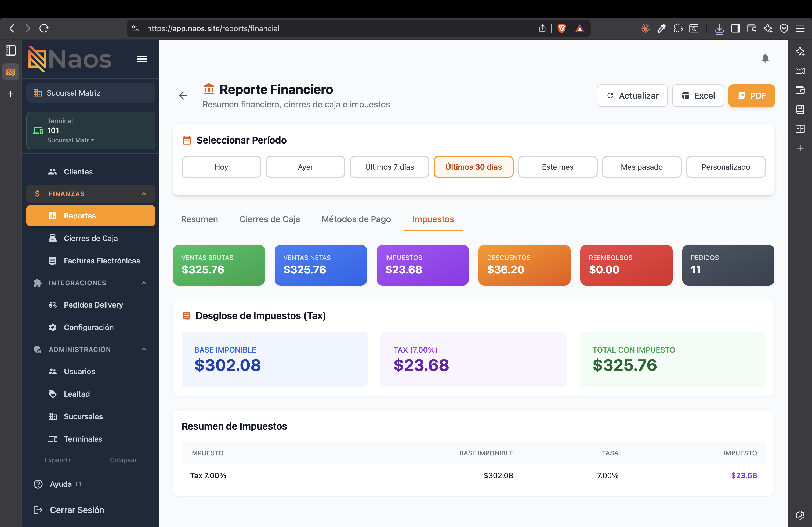Open Terminales in the sidebar

pos(91,439)
